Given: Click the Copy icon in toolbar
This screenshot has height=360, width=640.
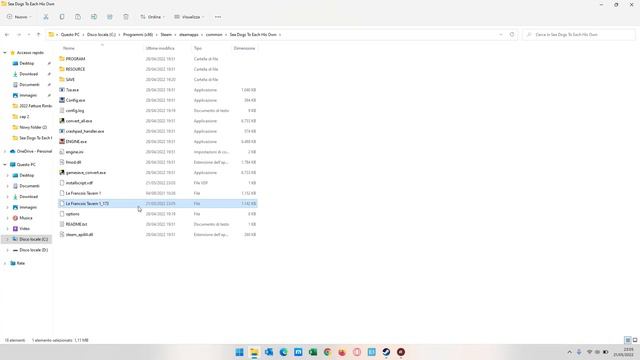Looking at the screenshot, I should [62, 17].
